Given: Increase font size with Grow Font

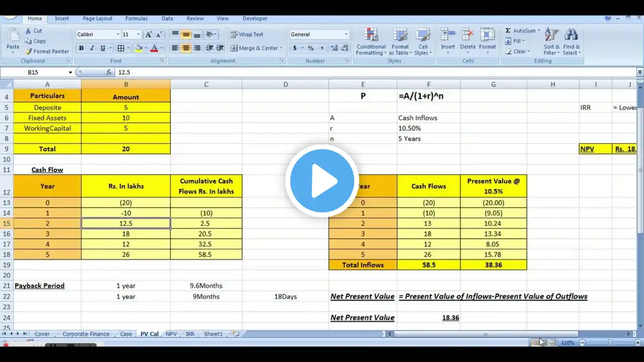Looking at the screenshot, I should pyautogui.click(x=148, y=34).
